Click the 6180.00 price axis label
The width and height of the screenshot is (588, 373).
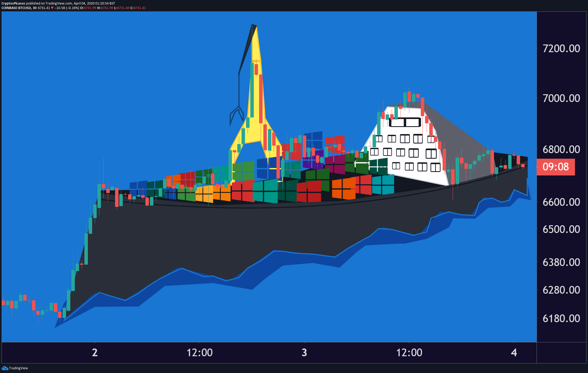tap(561, 318)
